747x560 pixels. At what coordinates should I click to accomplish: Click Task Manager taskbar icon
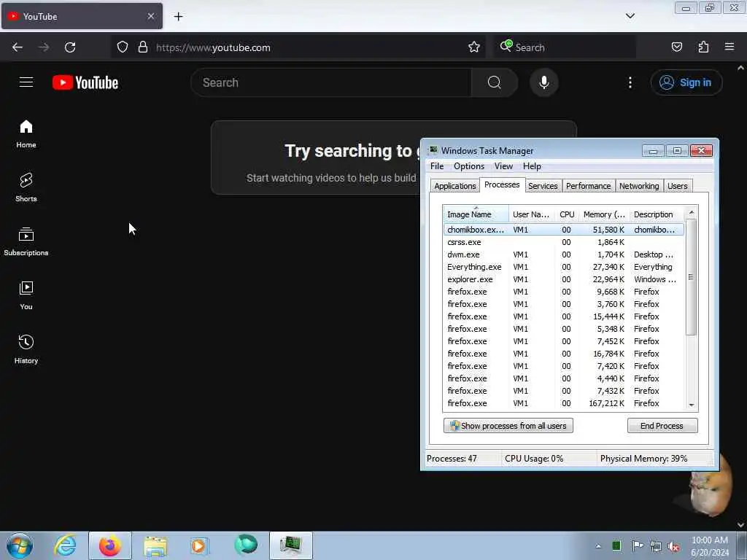click(x=290, y=545)
